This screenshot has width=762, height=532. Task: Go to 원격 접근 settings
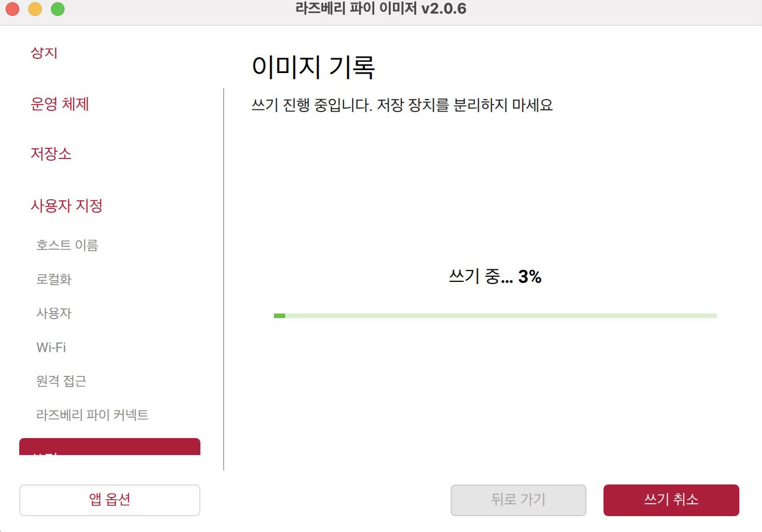[x=61, y=381]
